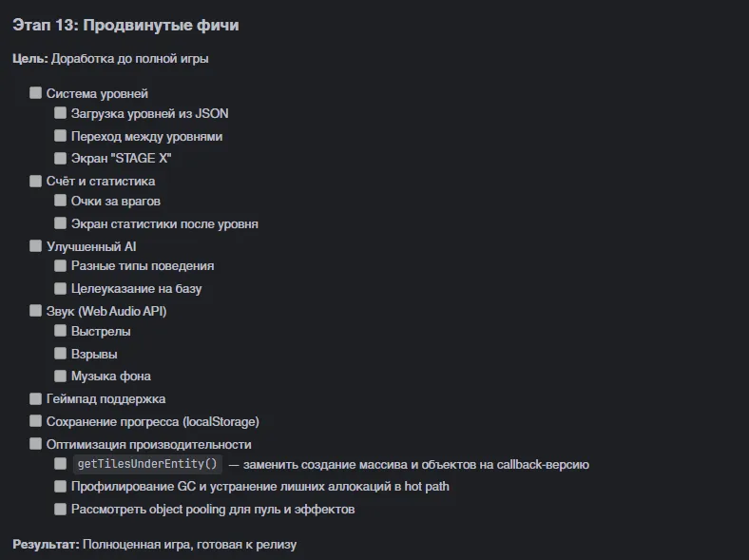Image resolution: width=749 pixels, height=560 pixels.
Task: Check "Оптимизация производительности" checkbox
Action: (x=36, y=444)
